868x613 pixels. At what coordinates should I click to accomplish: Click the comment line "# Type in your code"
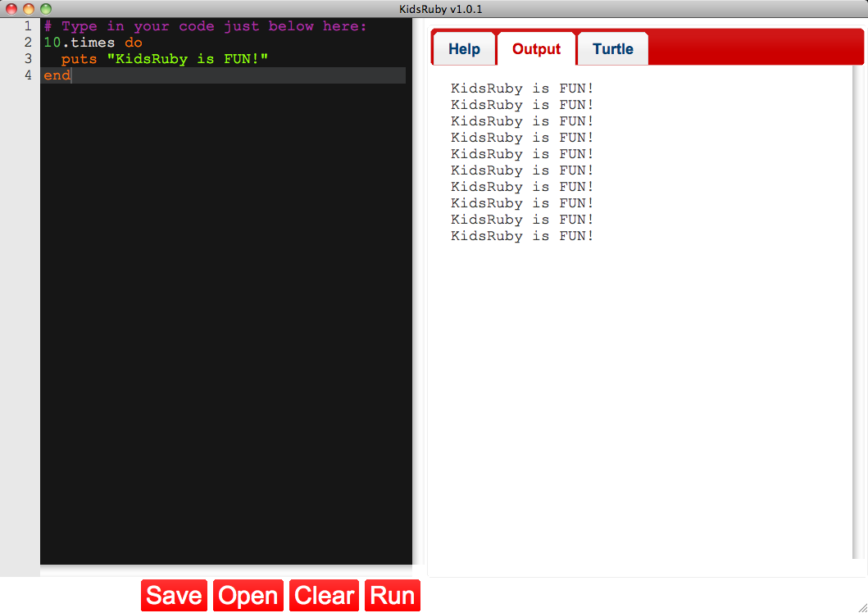(205, 26)
